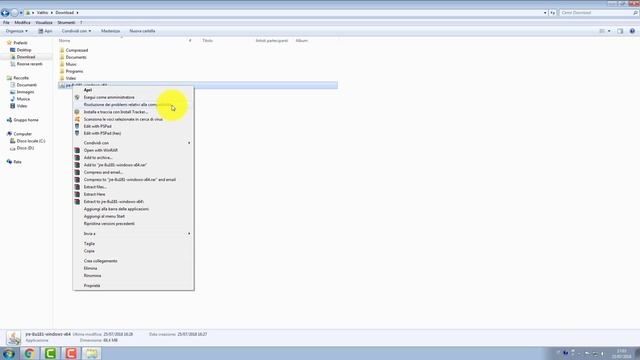
Task: Click the Apri toolbar button
Action: (x=45, y=31)
